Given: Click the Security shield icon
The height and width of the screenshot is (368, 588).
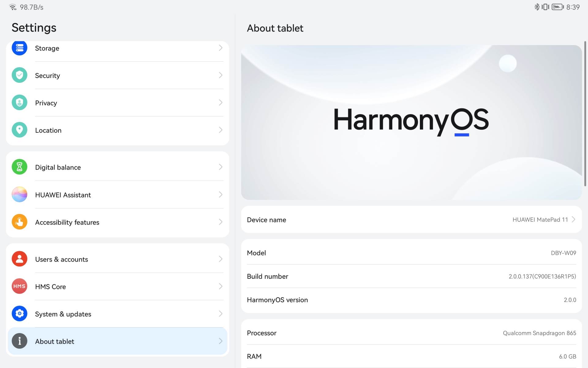Looking at the screenshot, I should [19, 75].
